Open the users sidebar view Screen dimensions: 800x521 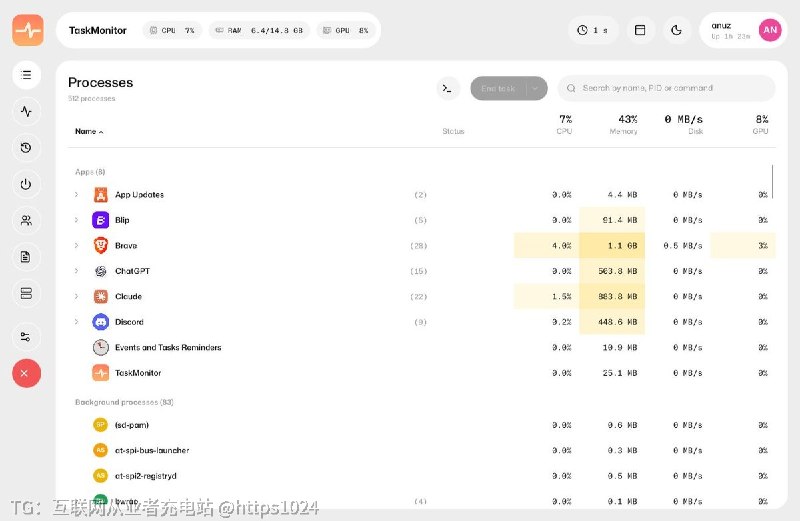pyautogui.click(x=26, y=220)
